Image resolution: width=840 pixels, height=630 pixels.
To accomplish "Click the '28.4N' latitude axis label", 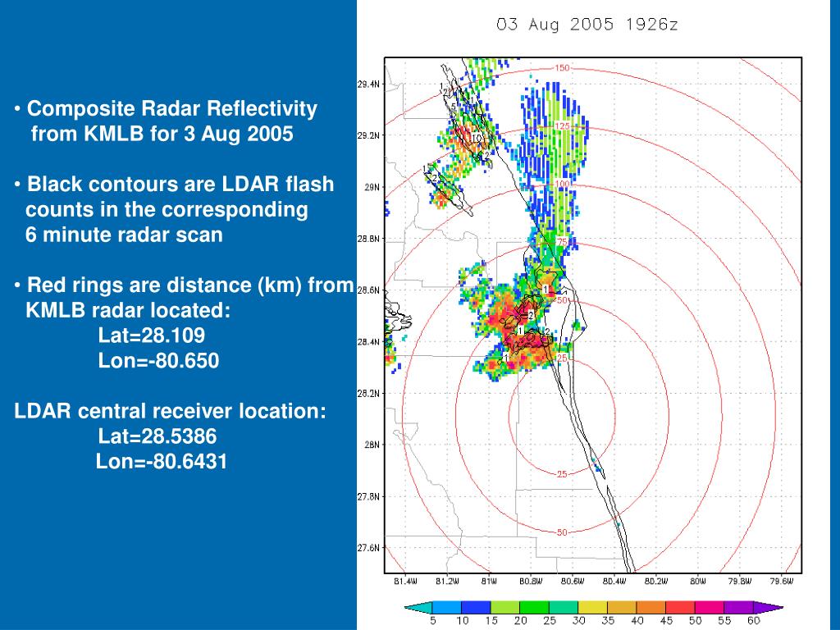I will click(x=368, y=342).
